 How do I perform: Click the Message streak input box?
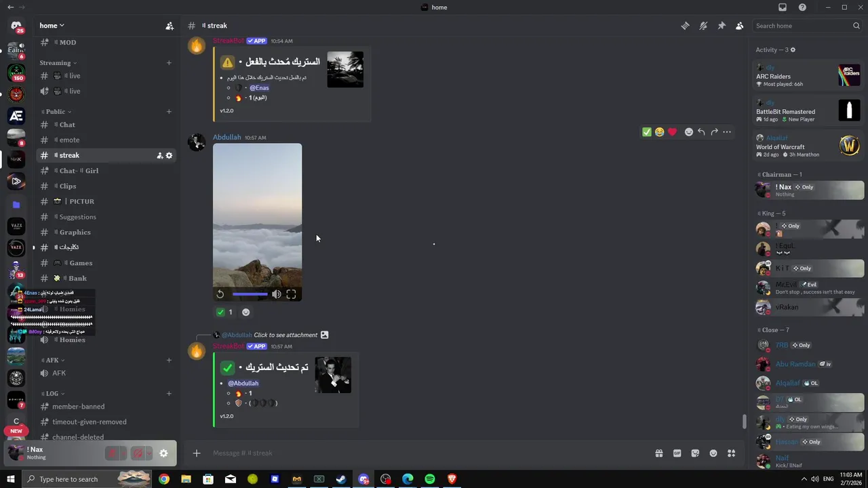[427, 453]
